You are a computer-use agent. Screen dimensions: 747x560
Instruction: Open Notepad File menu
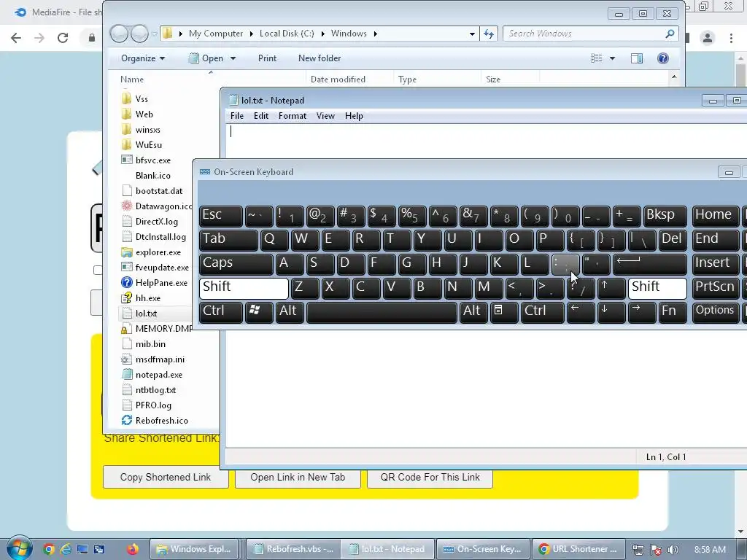click(x=237, y=116)
